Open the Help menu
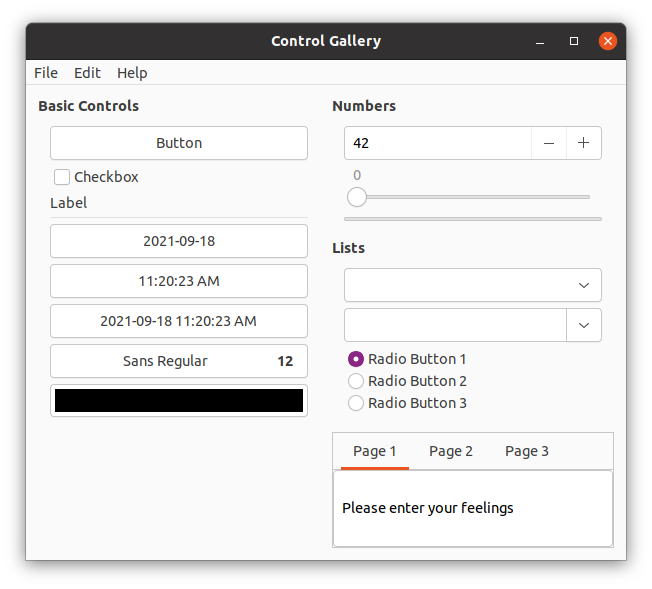 coord(132,73)
